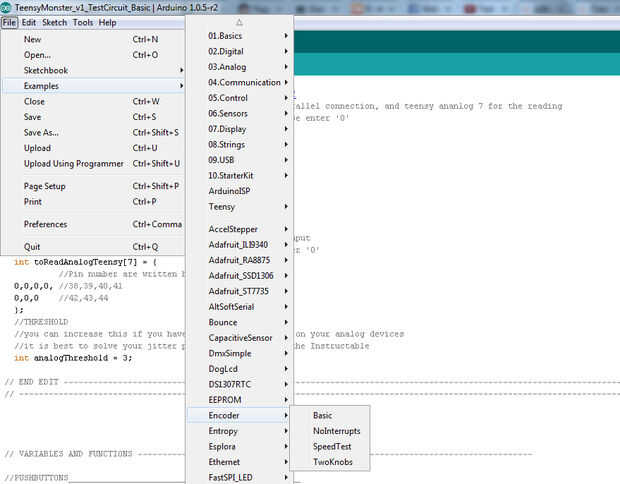
Task: Open the Encoder NoInterrupts example
Action: 330,431
